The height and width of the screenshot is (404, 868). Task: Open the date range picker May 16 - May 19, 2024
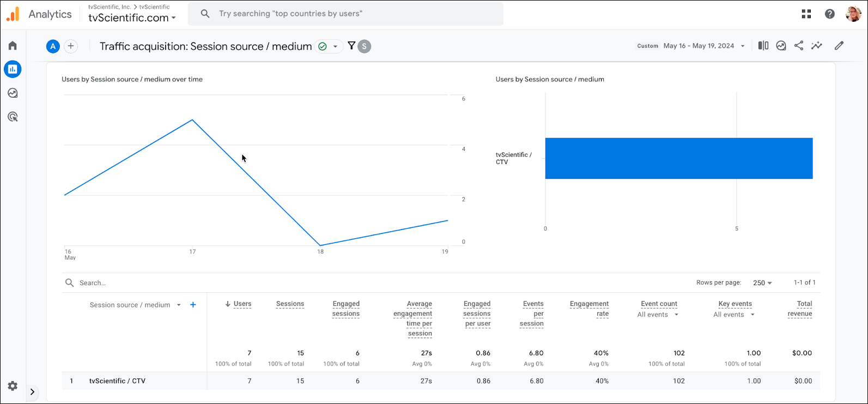click(x=691, y=46)
